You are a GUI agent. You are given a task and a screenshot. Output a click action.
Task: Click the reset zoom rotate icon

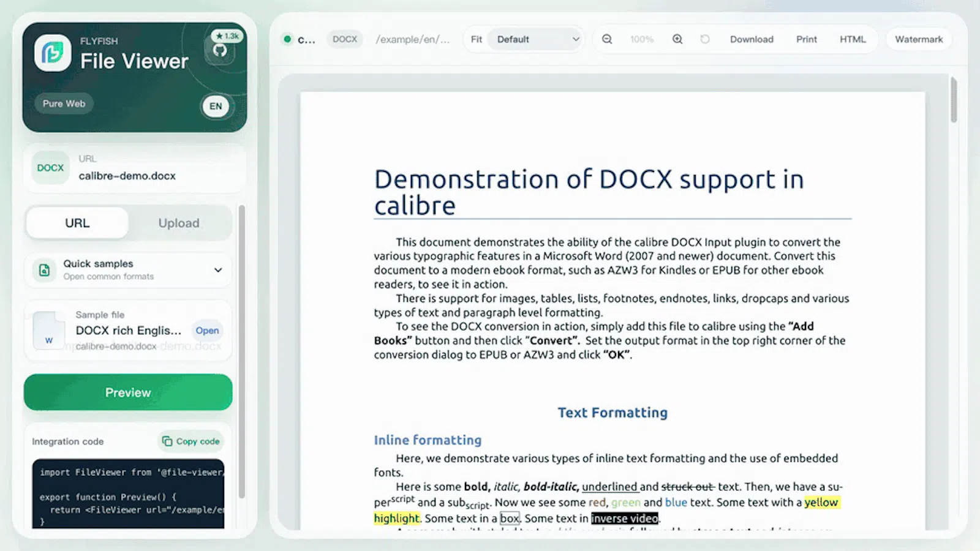pyautogui.click(x=705, y=39)
